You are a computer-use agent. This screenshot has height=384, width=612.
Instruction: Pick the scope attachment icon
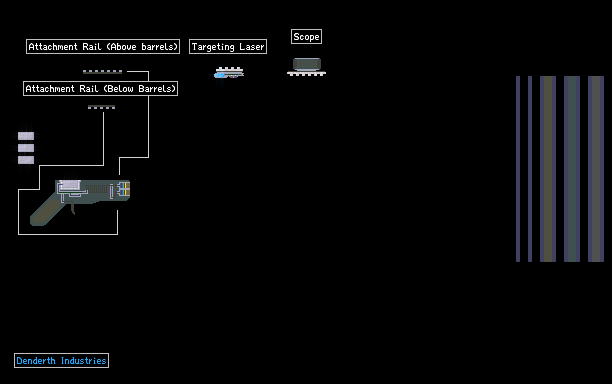[306, 67]
